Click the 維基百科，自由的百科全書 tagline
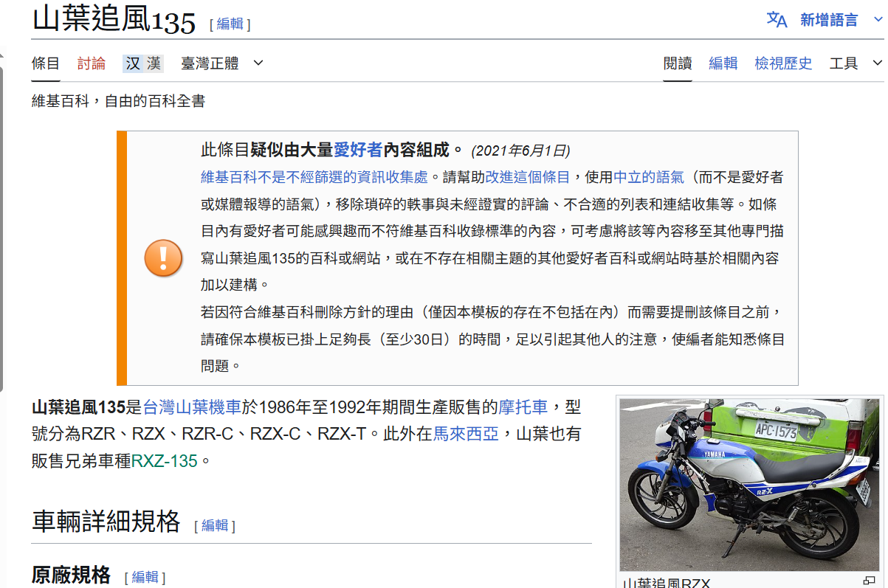The width and height of the screenshot is (888, 588). 118,101
